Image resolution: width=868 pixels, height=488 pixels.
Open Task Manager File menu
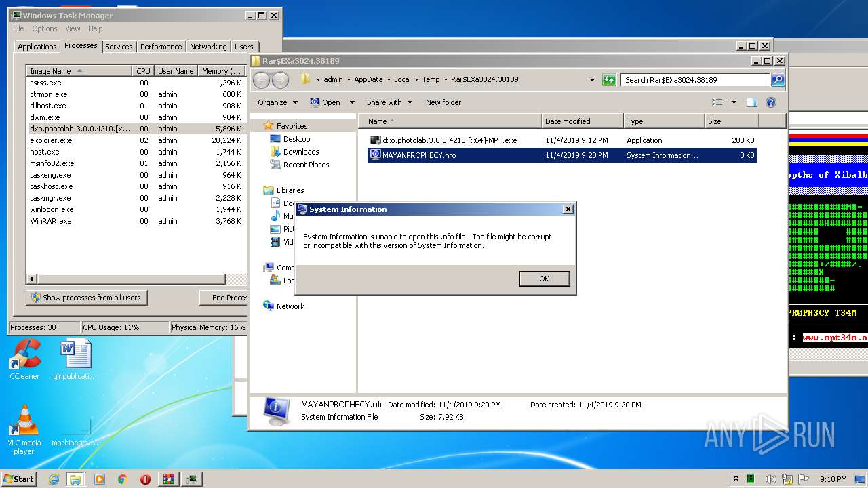tap(18, 28)
